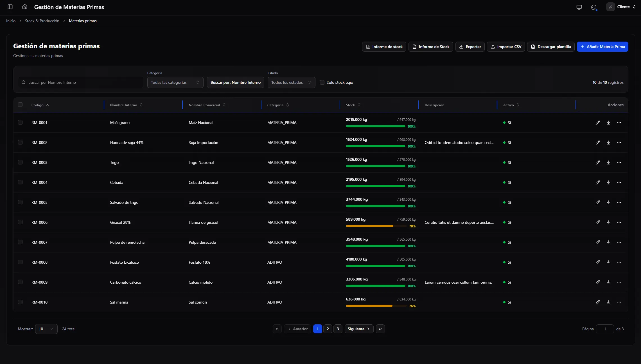Screen dimensions: 641x364
Task: Edit RM-0005 Salvado de trigo row
Action: 598,202
